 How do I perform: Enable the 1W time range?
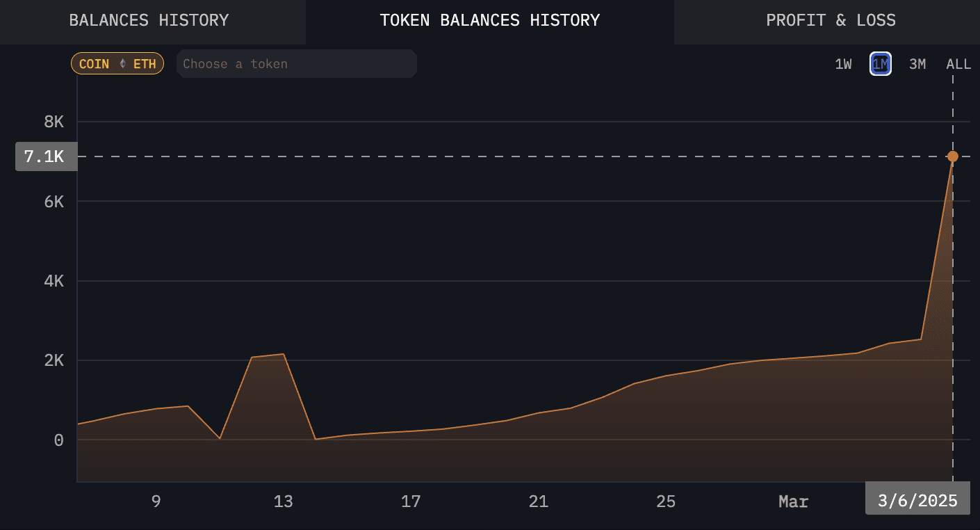tap(843, 63)
